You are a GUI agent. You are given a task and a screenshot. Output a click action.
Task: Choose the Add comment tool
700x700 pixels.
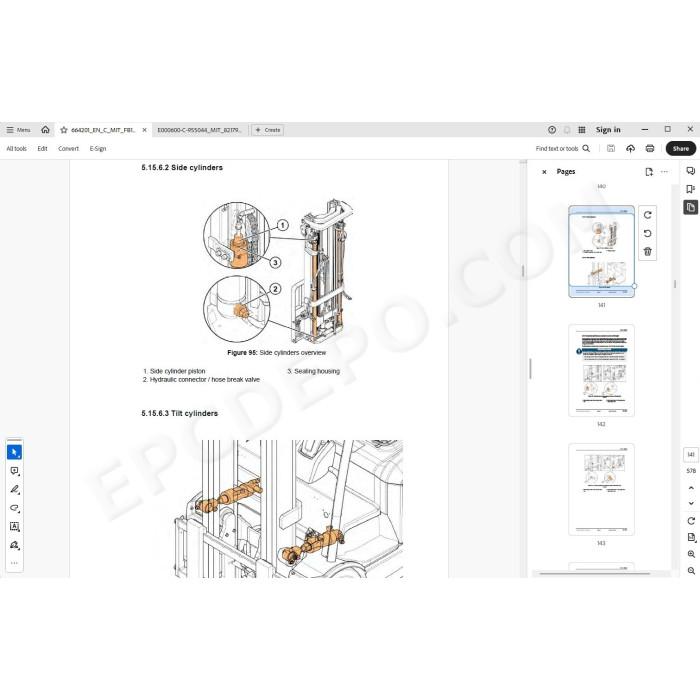tap(14, 471)
